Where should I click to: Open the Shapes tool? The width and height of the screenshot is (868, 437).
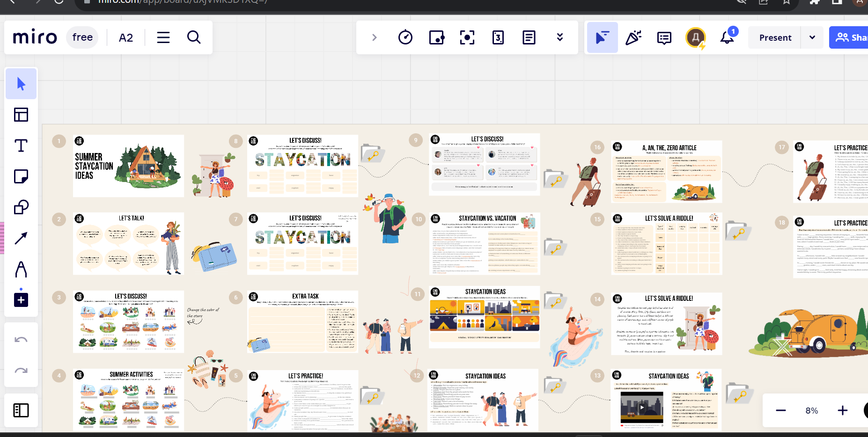click(21, 207)
